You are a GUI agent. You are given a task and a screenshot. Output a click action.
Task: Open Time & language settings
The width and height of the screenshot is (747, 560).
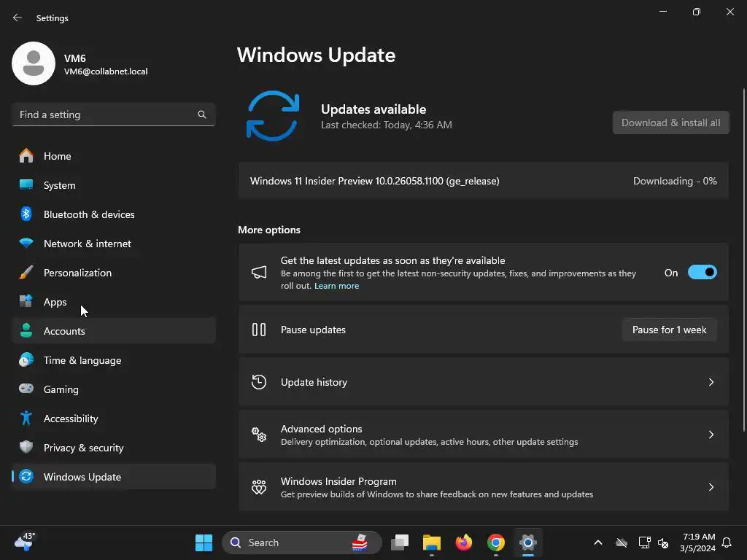pos(115,360)
